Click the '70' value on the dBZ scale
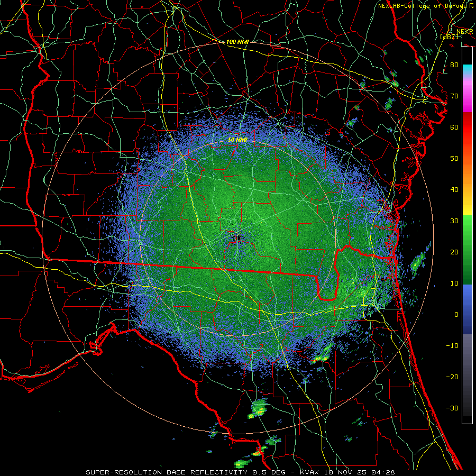 454,96
